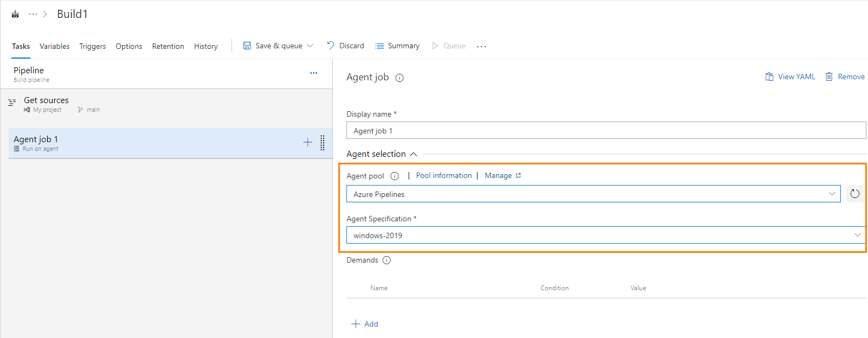
Task: Open the Pipeline more options ellipsis
Action: coord(313,73)
